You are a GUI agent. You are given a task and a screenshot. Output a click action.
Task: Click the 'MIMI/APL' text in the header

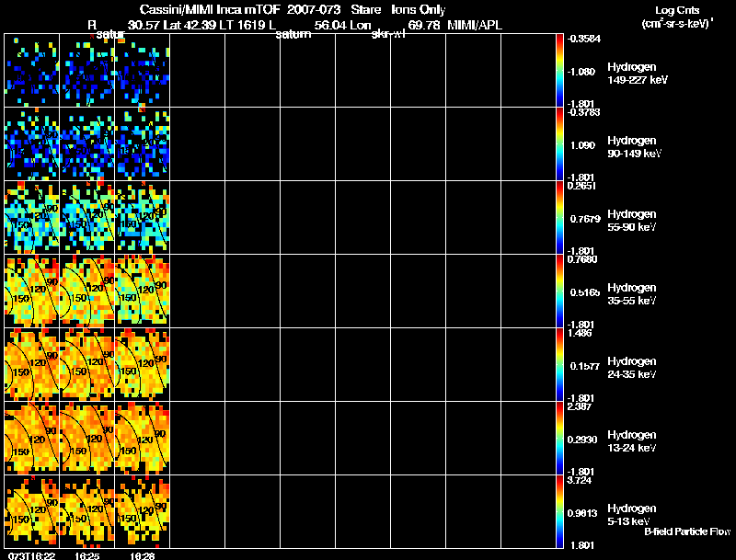475,26
